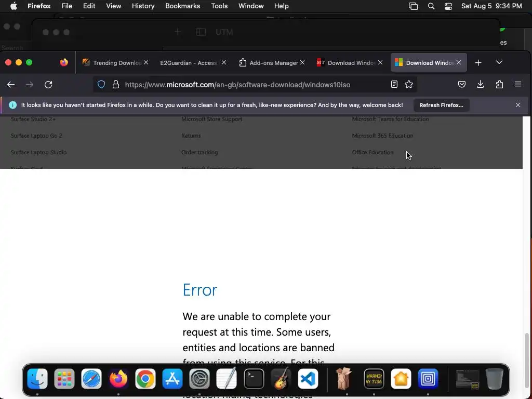Go back with the browser back arrow

(x=11, y=85)
